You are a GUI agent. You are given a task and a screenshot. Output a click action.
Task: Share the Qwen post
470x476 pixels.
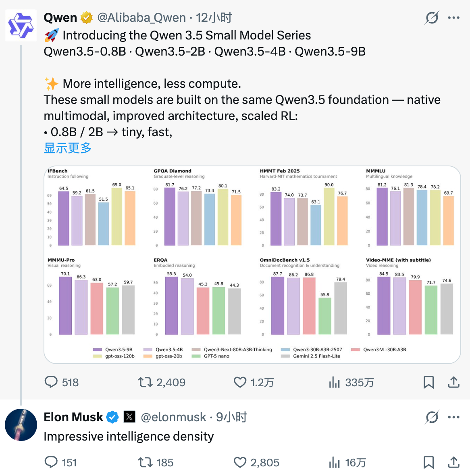pyautogui.click(x=453, y=382)
